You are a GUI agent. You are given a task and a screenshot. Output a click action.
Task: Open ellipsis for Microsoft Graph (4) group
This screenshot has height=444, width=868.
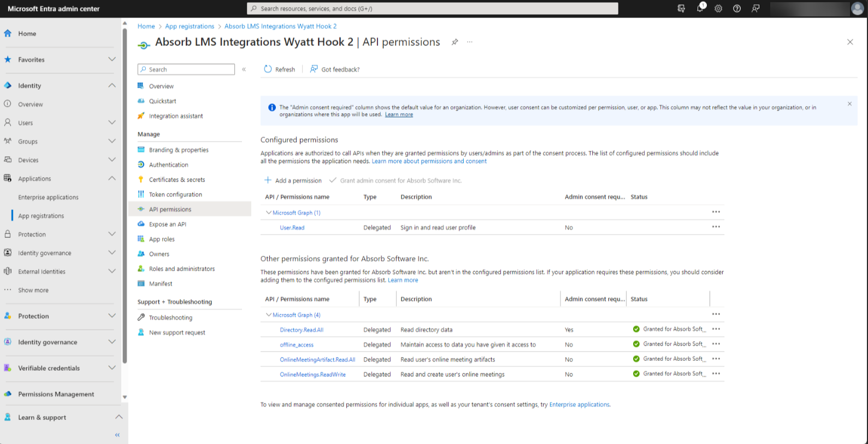pyautogui.click(x=716, y=314)
